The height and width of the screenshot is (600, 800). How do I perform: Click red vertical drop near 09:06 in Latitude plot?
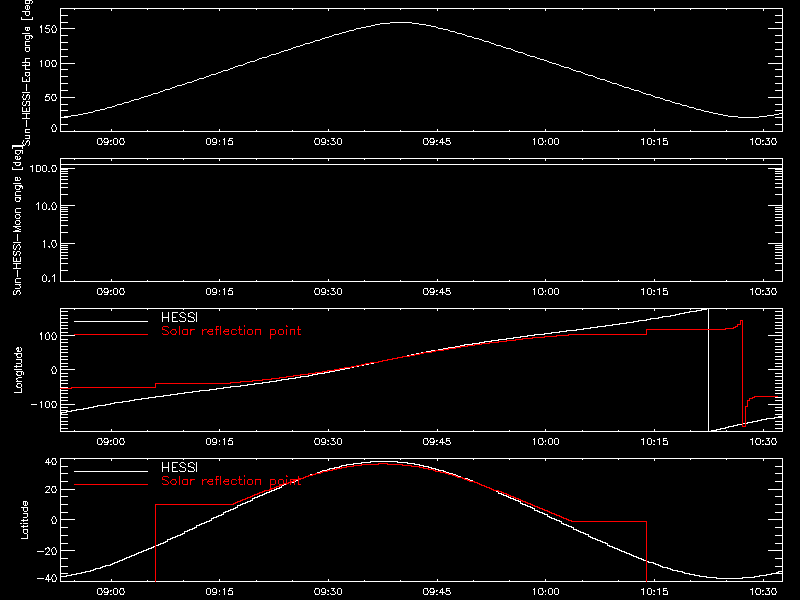pos(155,543)
